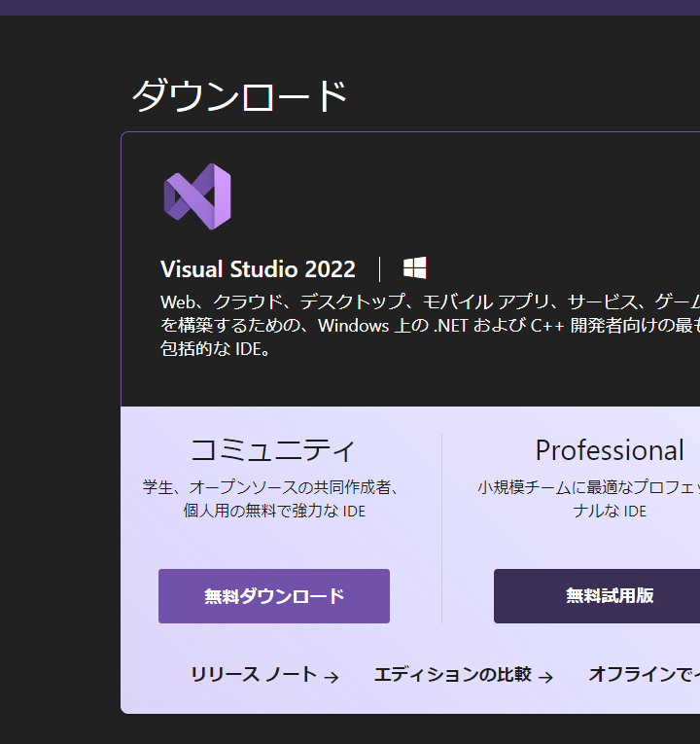Click the Professional edition heading

610,450
